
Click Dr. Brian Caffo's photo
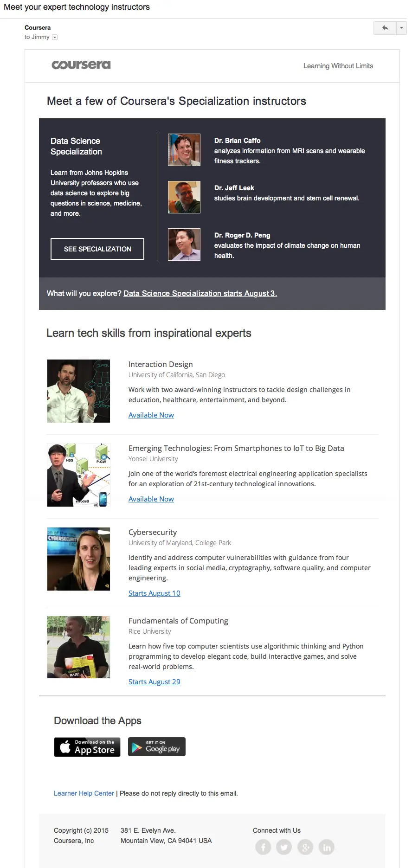pyautogui.click(x=184, y=149)
